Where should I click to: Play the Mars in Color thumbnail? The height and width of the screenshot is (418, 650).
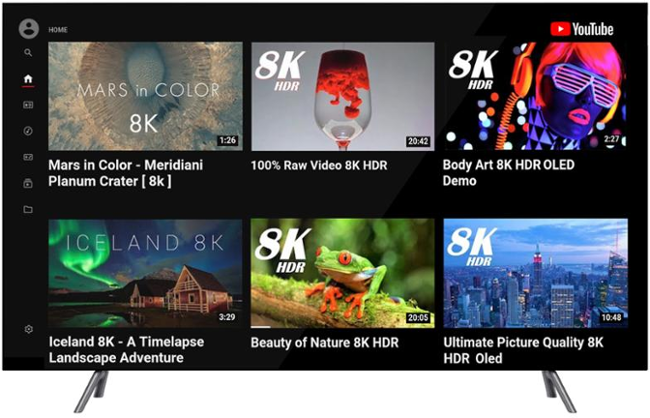[146, 96]
